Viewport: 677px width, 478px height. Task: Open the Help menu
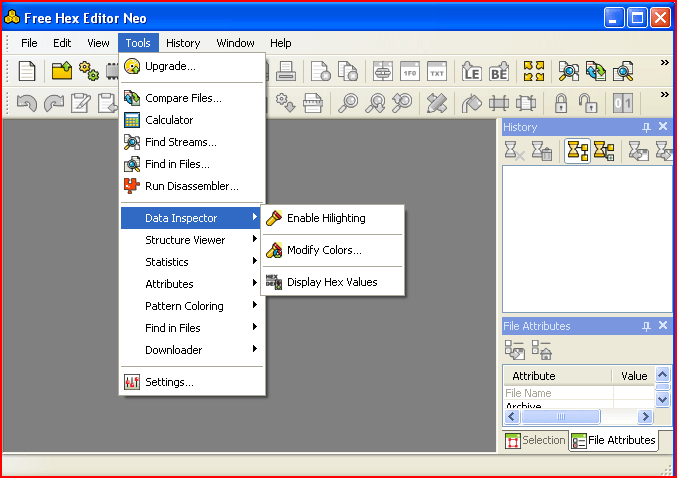click(x=281, y=43)
